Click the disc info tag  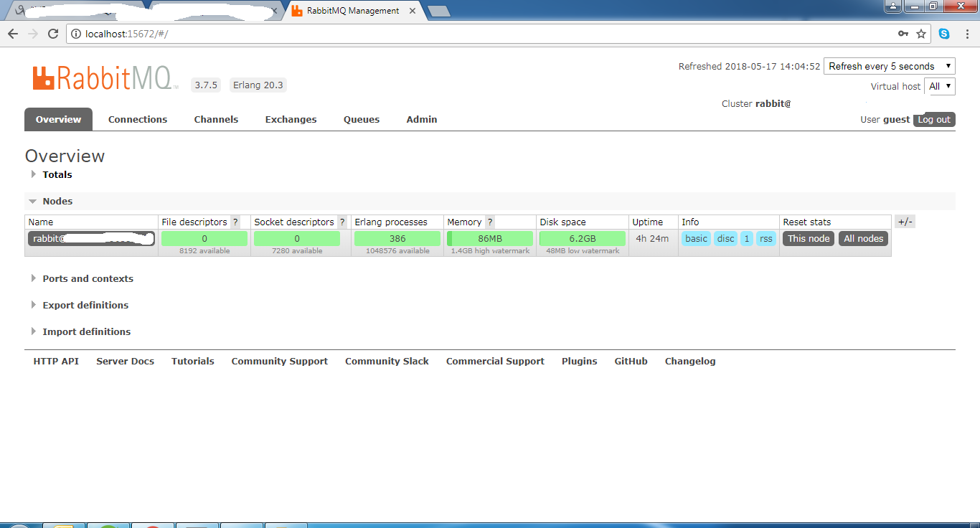click(726, 238)
